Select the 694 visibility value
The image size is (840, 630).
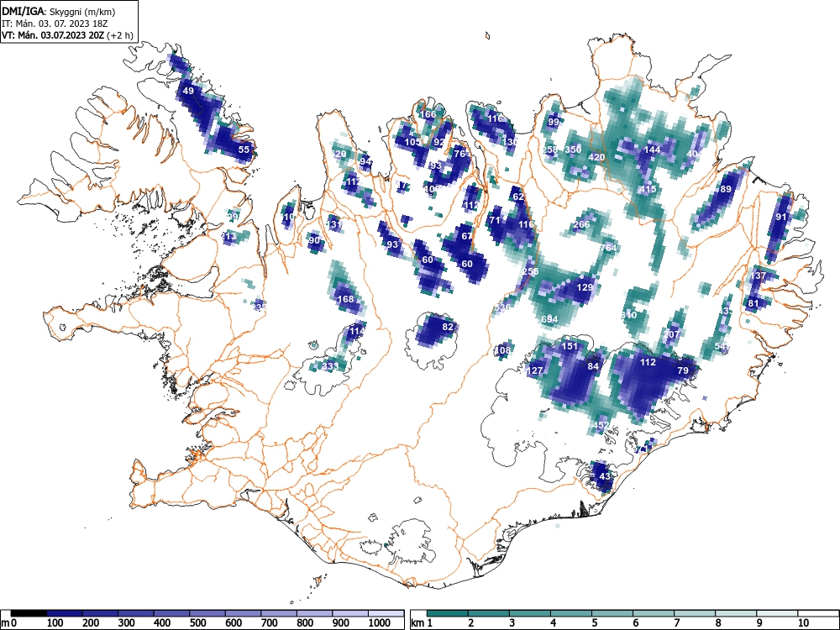tap(549, 319)
